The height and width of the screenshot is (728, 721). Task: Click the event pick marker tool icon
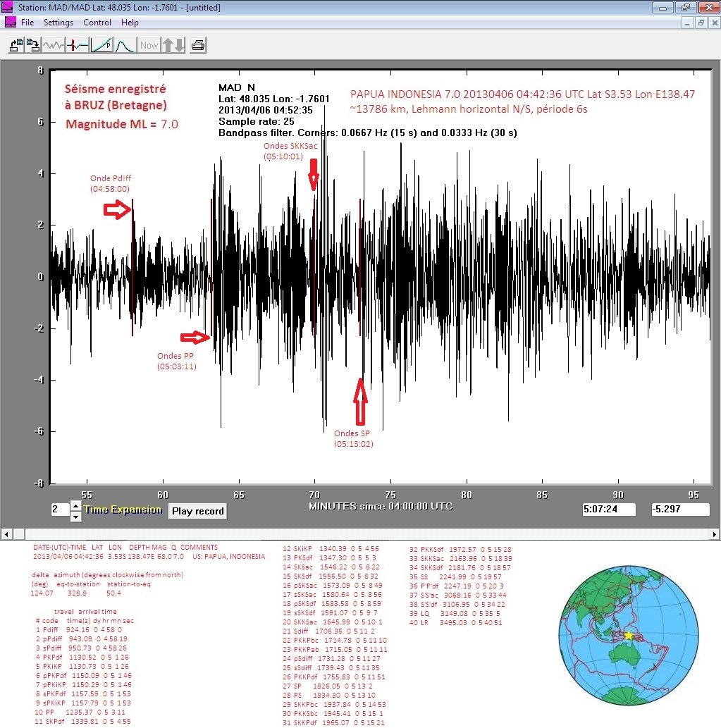[78, 46]
